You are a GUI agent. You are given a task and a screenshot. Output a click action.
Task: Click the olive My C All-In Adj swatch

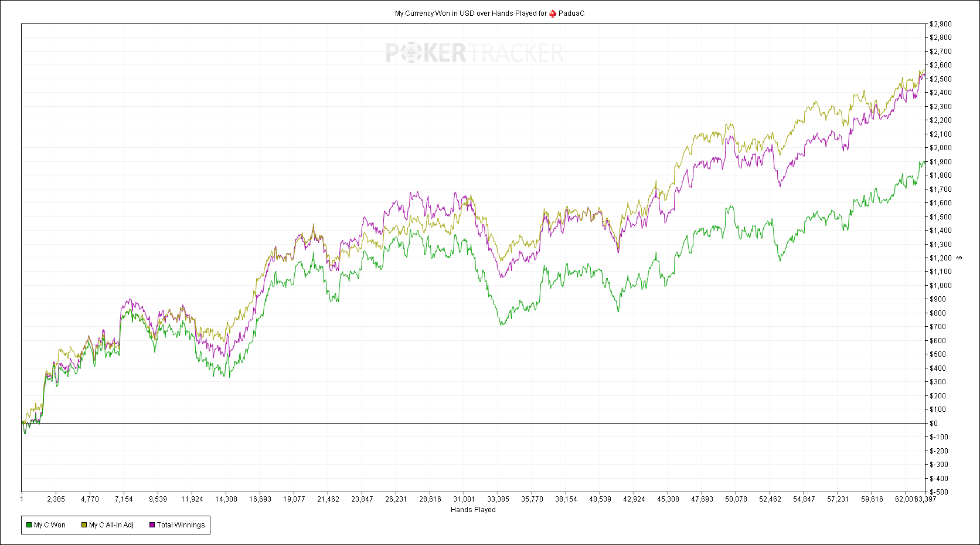(84, 525)
